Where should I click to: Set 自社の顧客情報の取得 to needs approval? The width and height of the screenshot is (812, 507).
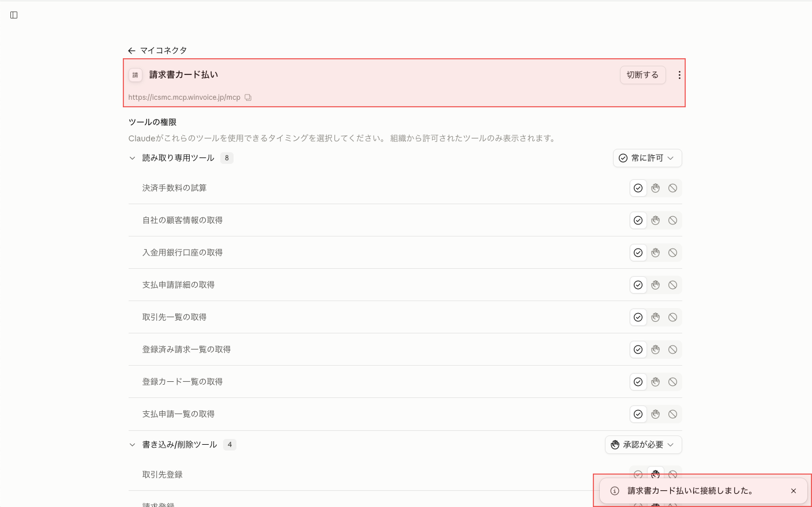click(x=655, y=220)
